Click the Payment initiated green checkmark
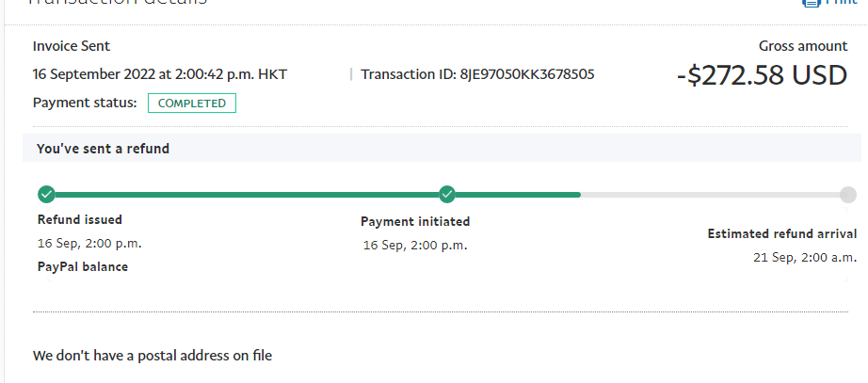The height and width of the screenshot is (383, 868). (447, 195)
